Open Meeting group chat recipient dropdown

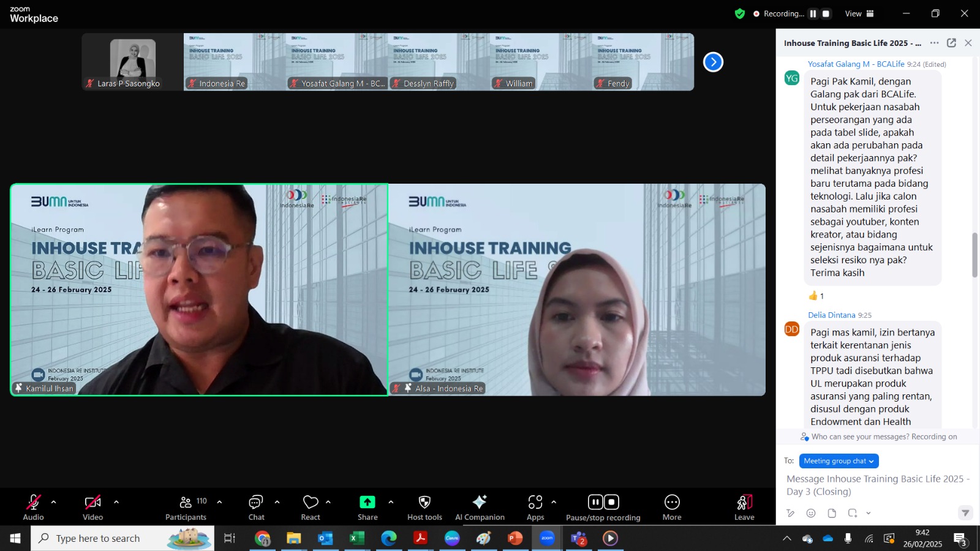pyautogui.click(x=839, y=461)
